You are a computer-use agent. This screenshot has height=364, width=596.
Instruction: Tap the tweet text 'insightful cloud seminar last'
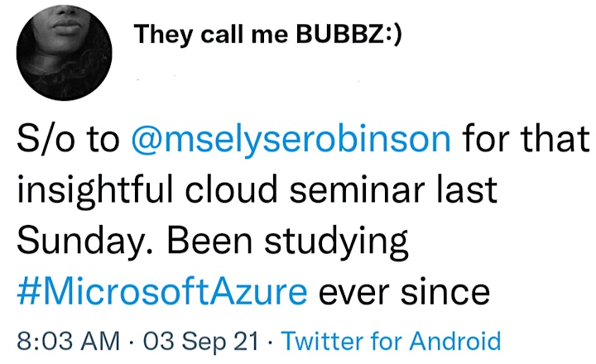(x=257, y=191)
